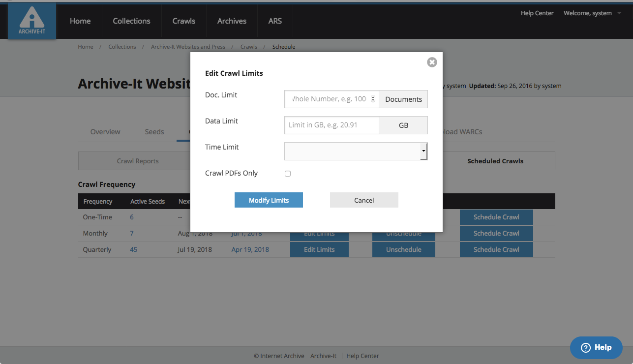Focus the Data Limit input field
The width and height of the screenshot is (633, 364).
tap(332, 125)
